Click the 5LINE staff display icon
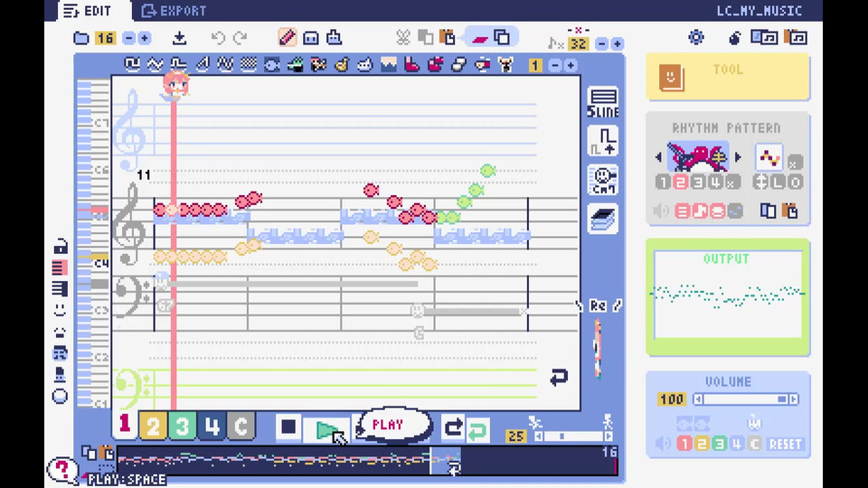This screenshot has height=488, width=868. (x=603, y=103)
